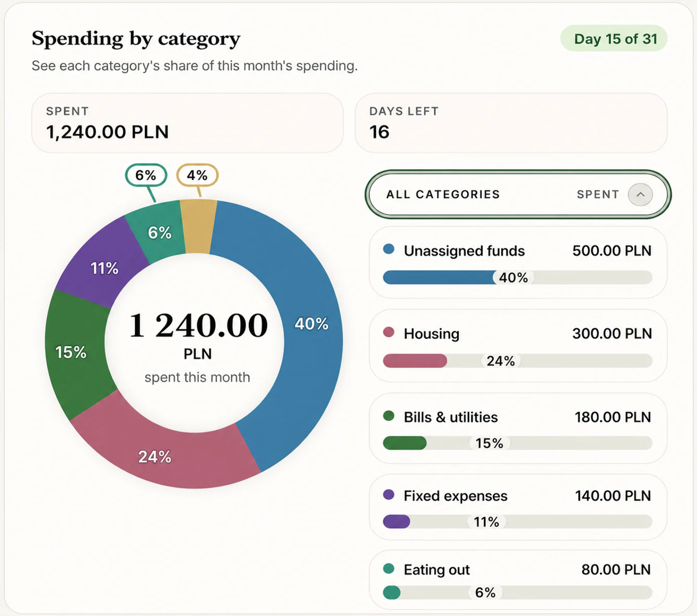This screenshot has height=616, width=697.
Task: Click the SPENT 1,240.00 PLN summary card
Action: 188,123
